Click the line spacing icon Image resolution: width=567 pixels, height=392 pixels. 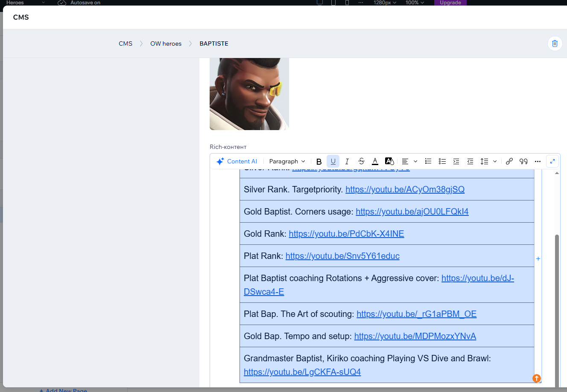(x=484, y=161)
